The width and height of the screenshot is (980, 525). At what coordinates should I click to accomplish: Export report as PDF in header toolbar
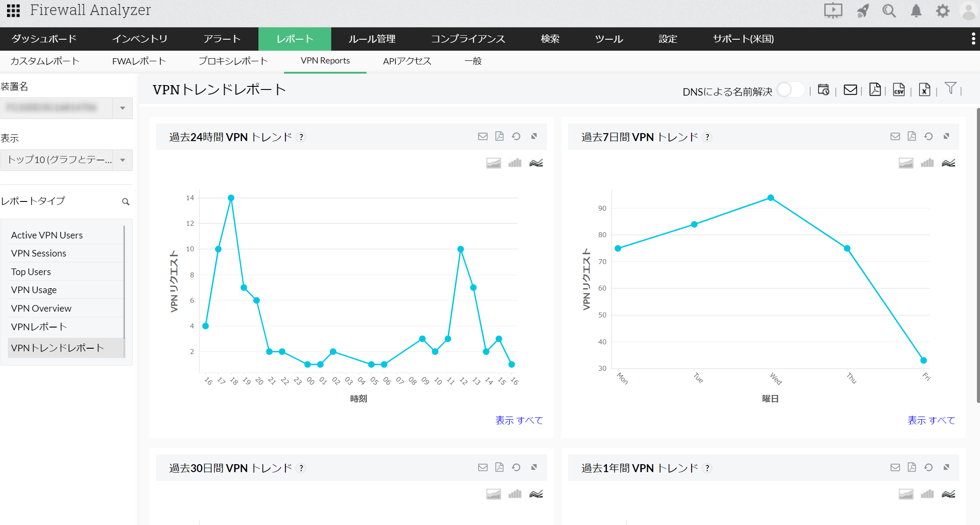tap(875, 90)
